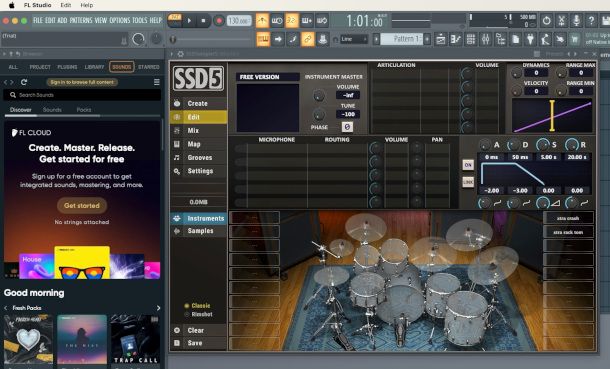Toggle the multilink to controllers icon

(307, 39)
